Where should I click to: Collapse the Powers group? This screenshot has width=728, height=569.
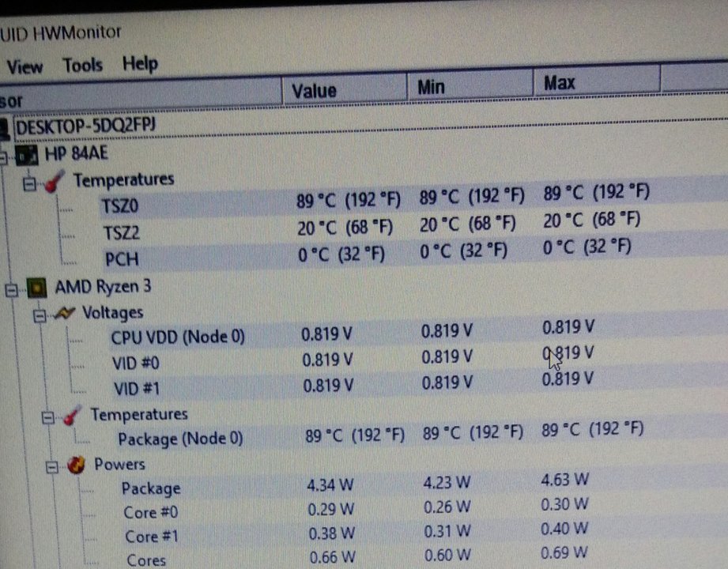tap(51, 467)
